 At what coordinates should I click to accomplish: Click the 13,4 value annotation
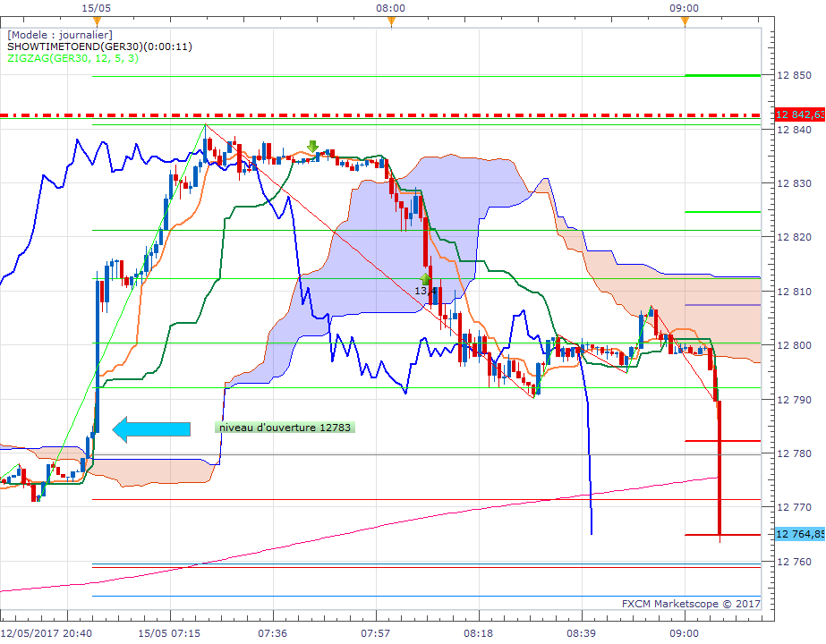tap(425, 291)
